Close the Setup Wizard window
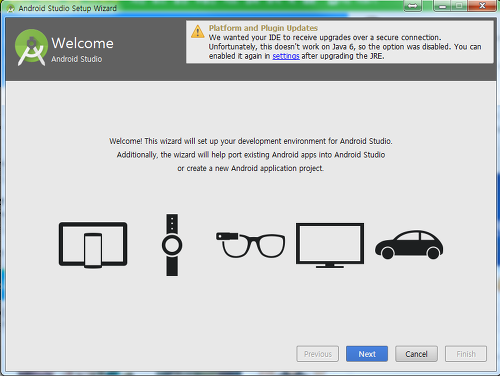500x376 pixels. coord(482,6)
